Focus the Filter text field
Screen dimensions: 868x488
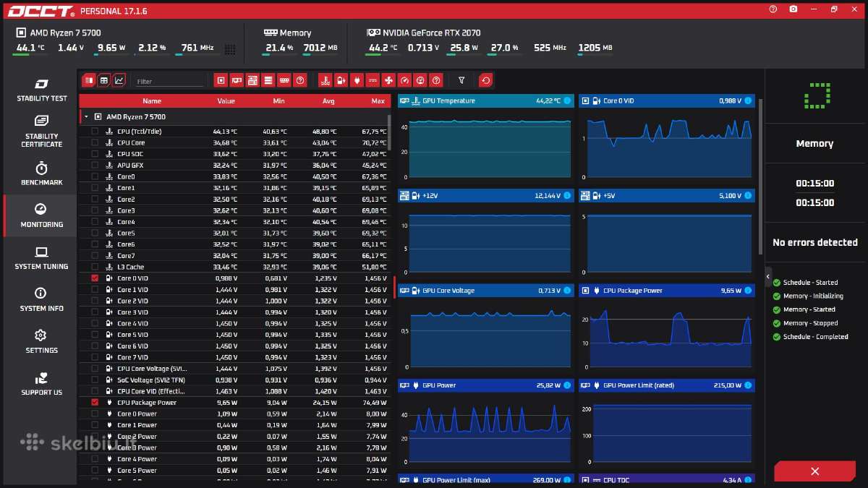click(x=170, y=82)
